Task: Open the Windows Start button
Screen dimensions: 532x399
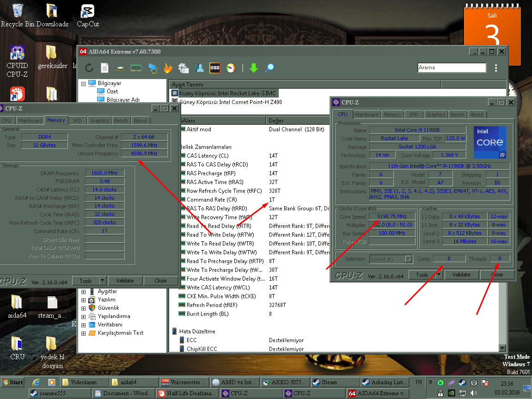Action: (x=12, y=382)
